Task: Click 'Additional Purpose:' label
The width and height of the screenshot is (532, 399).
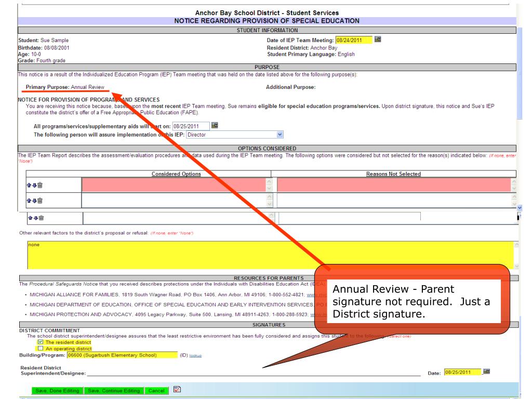Action: point(291,87)
